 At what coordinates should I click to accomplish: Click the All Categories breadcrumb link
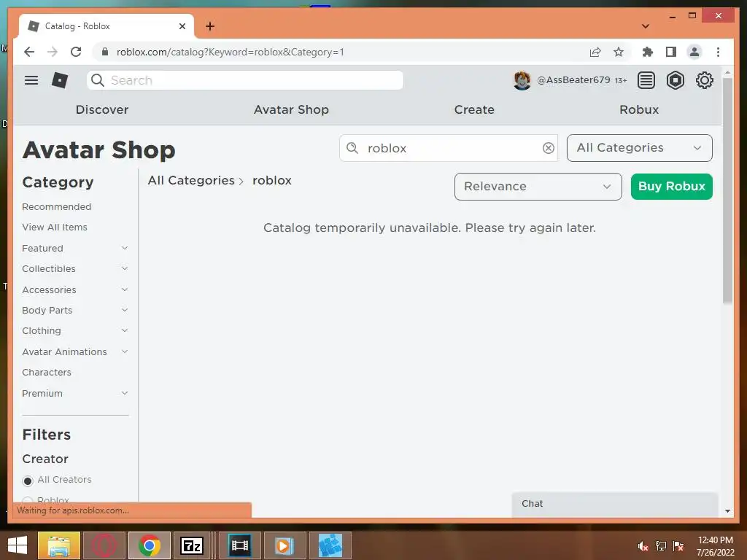pos(191,181)
